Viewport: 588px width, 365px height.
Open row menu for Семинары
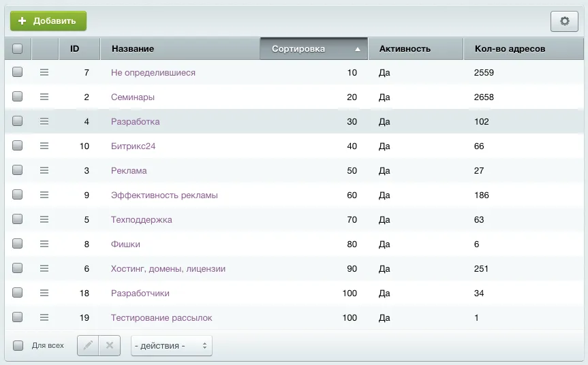(44, 97)
